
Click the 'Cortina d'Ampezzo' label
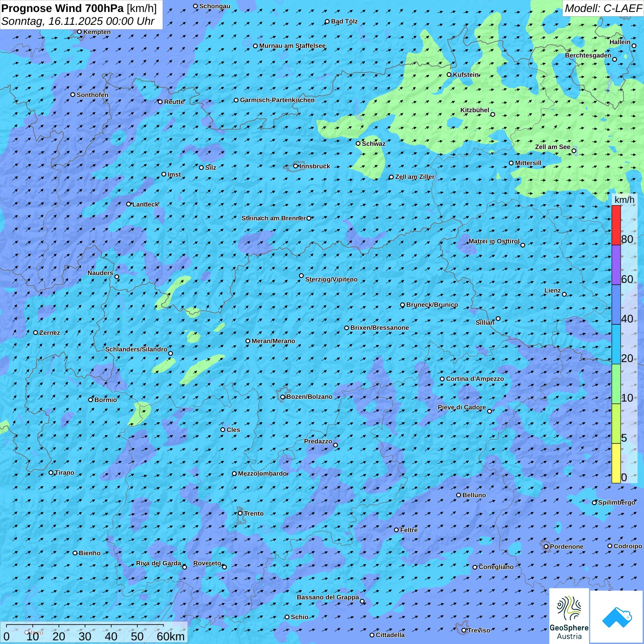coord(475,379)
